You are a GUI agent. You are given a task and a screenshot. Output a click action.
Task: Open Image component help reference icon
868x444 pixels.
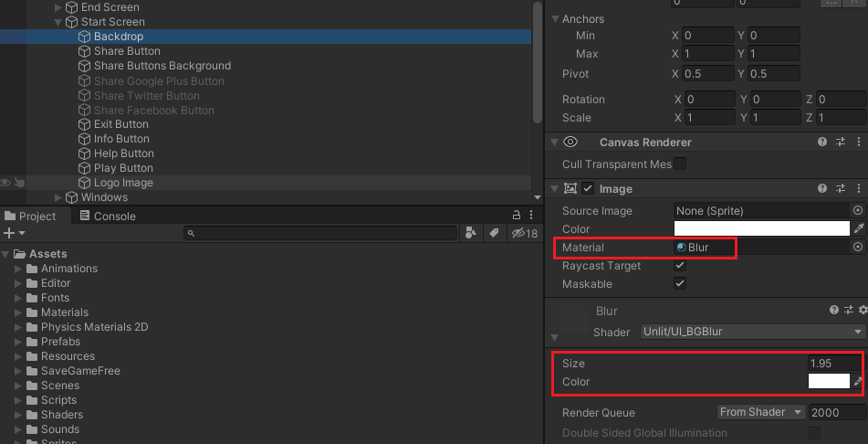[x=822, y=188]
